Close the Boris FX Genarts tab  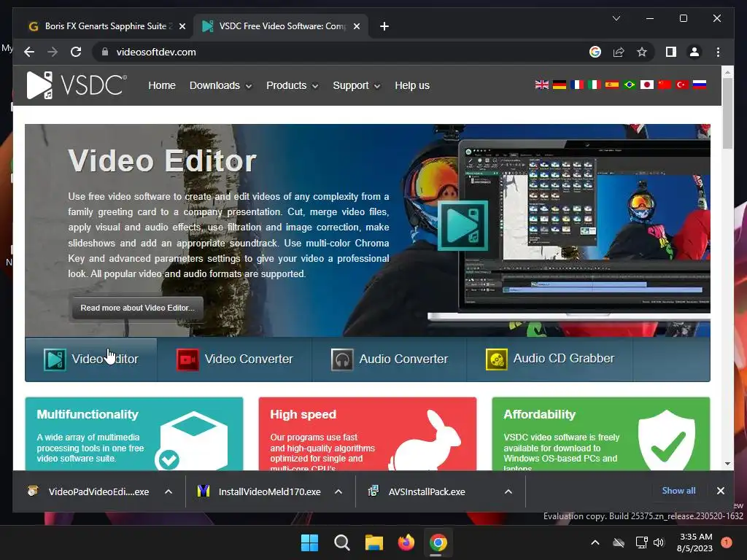point(182,26)
